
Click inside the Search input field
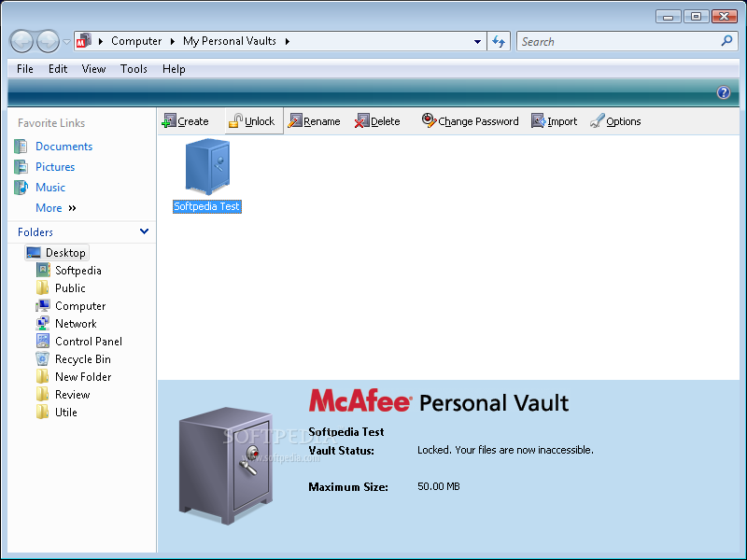click(619, 41)
